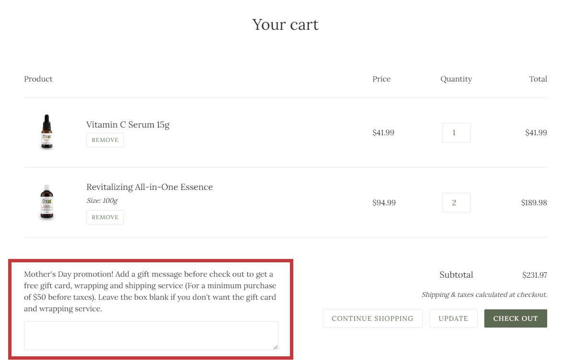Image resolution: width=588 pixels, height=364 pixels.
Task: Open the Vitamin C Serum 15g product link
Action: pos(128,125)
